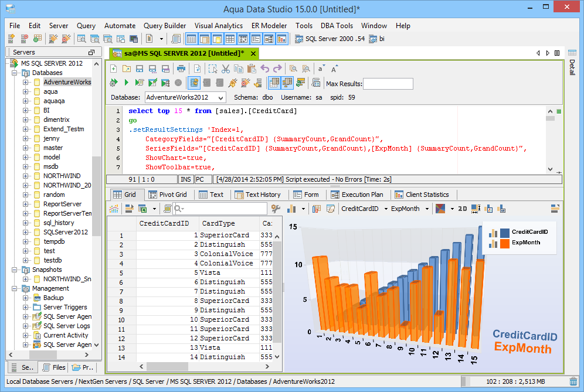Click the Connect plug icon in query toolbar

(233, 83)
